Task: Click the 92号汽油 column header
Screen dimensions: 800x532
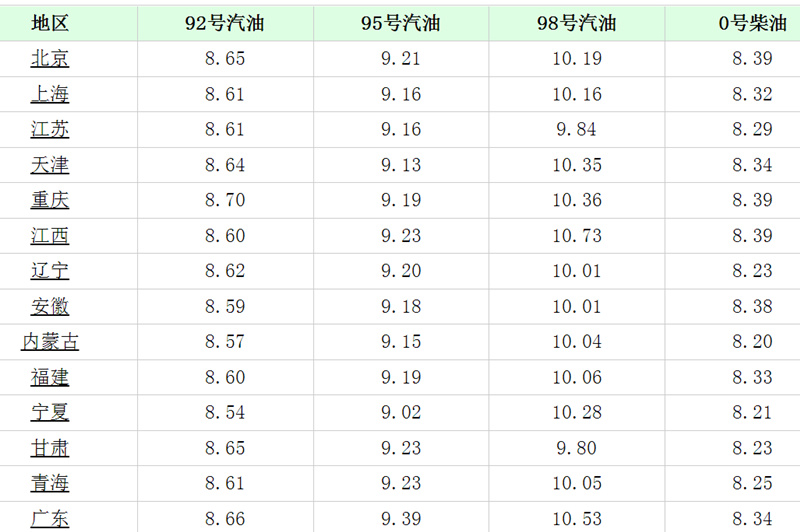Action: (x=225, y=23)
